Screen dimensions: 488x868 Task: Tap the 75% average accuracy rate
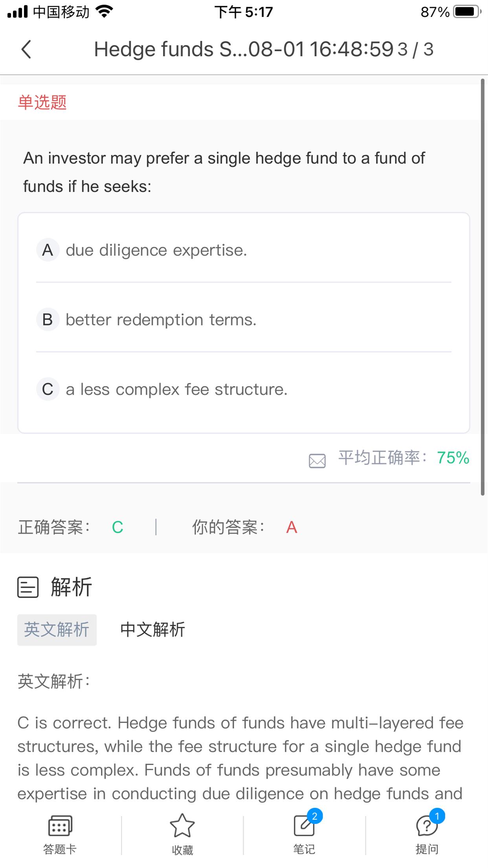point(453,458)
